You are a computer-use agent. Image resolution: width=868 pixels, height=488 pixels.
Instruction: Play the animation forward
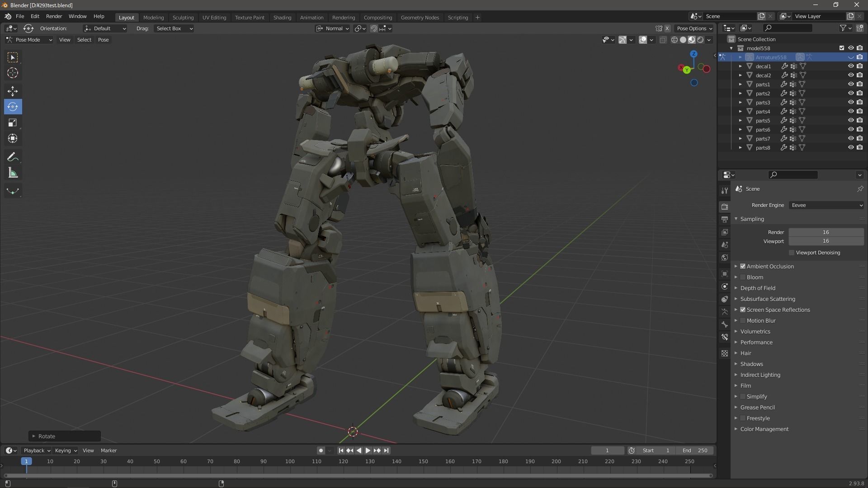tap(368, 450)
